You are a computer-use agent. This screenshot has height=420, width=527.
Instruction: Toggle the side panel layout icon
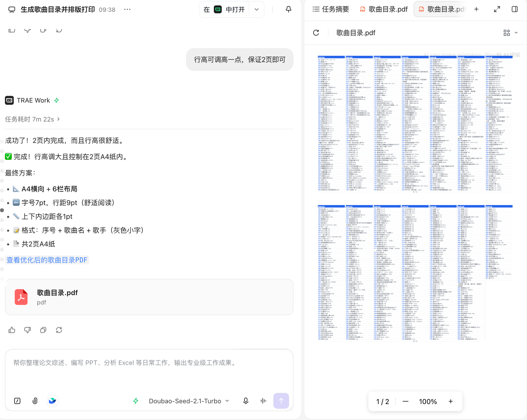(515, 9)
